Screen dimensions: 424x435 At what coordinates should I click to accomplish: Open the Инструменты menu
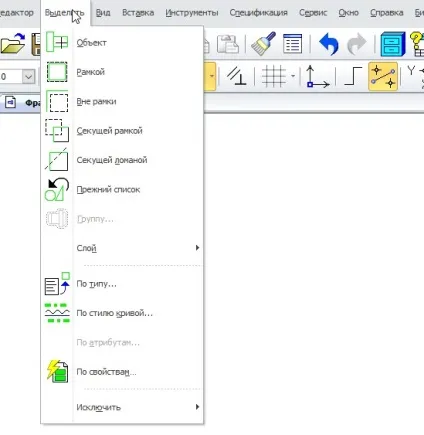click(x=192, y=13)
